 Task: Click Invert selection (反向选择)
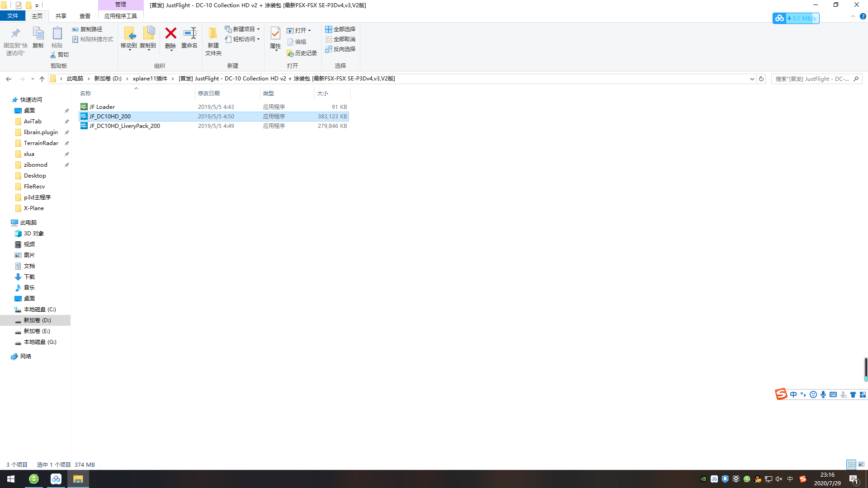click(x=340, y=49)
